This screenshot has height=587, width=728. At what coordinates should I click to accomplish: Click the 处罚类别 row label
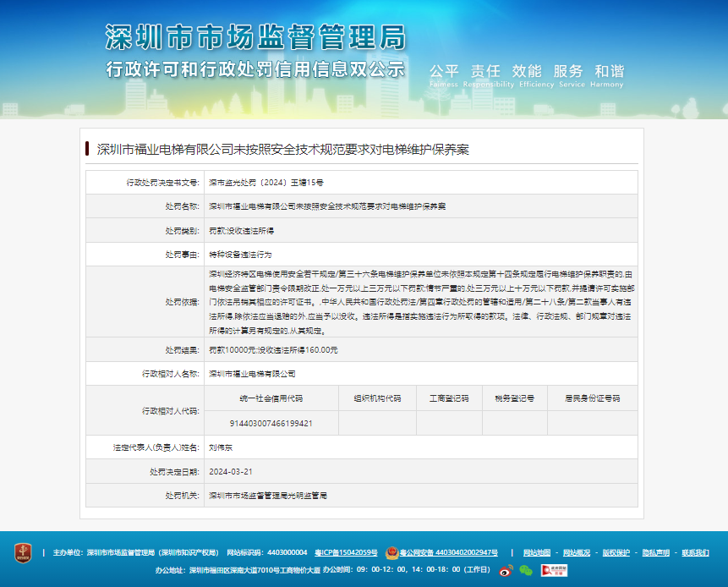pyautogui.click(x=183, y=231)
